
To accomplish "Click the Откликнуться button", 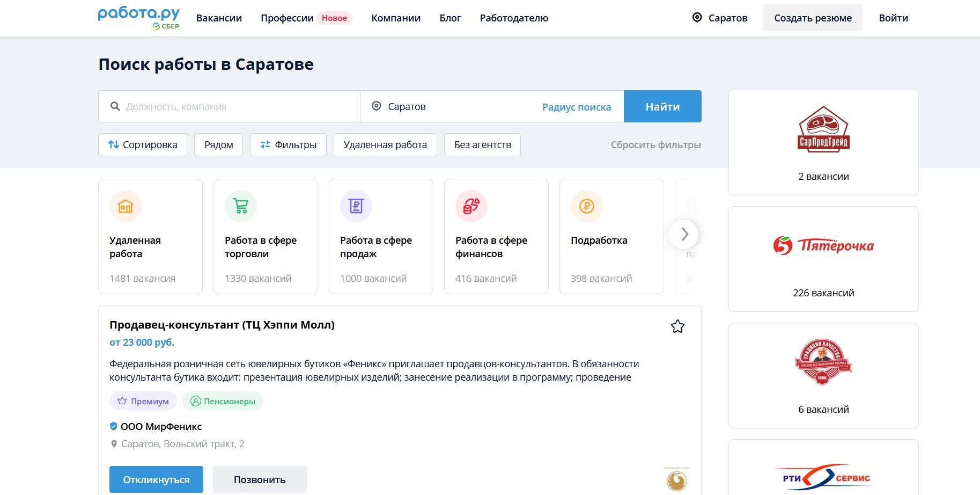I will [x=156, y=479].
